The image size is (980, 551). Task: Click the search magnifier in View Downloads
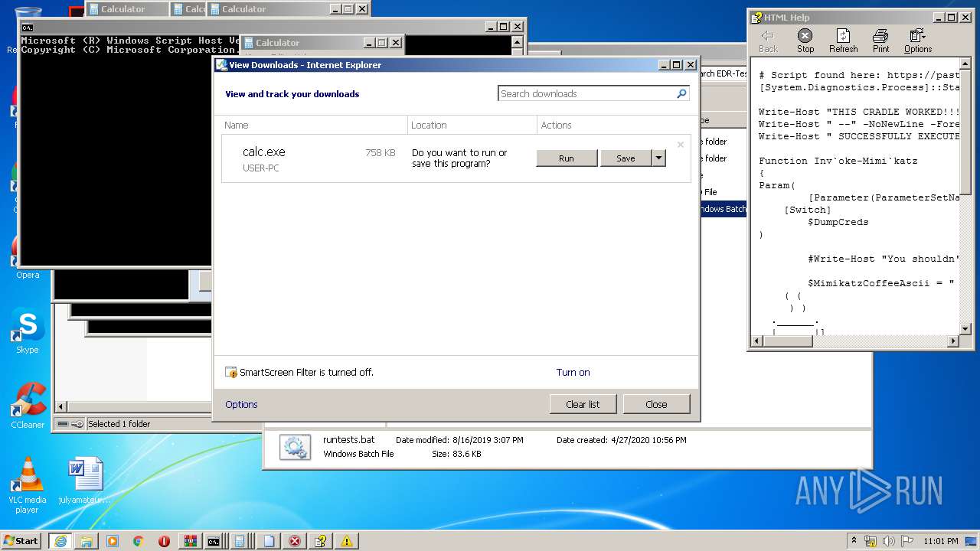(x=681, y=93)
